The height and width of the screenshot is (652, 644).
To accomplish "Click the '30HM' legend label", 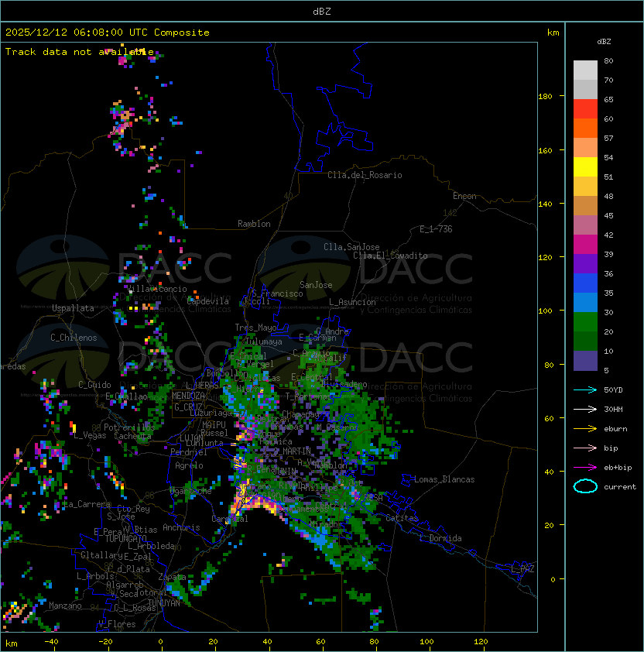I will (x=613, y=409).
